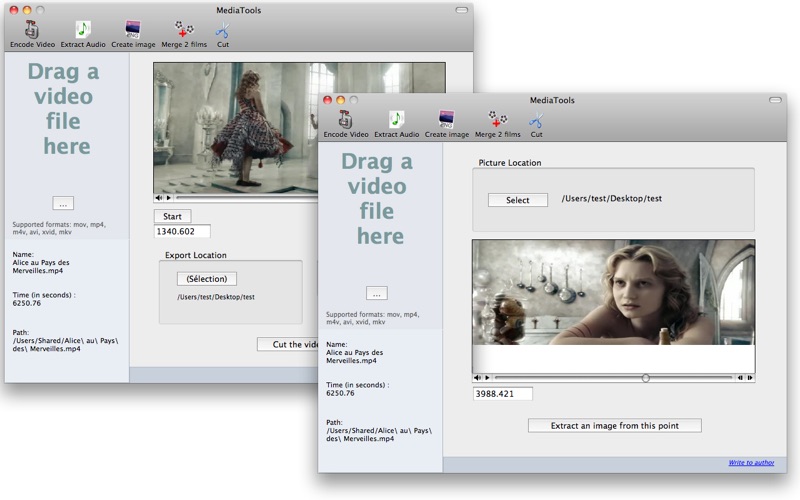The width and height of the screenshot is (800, 500).
Task: Click the Select picture location button
Action: point(518,200)
